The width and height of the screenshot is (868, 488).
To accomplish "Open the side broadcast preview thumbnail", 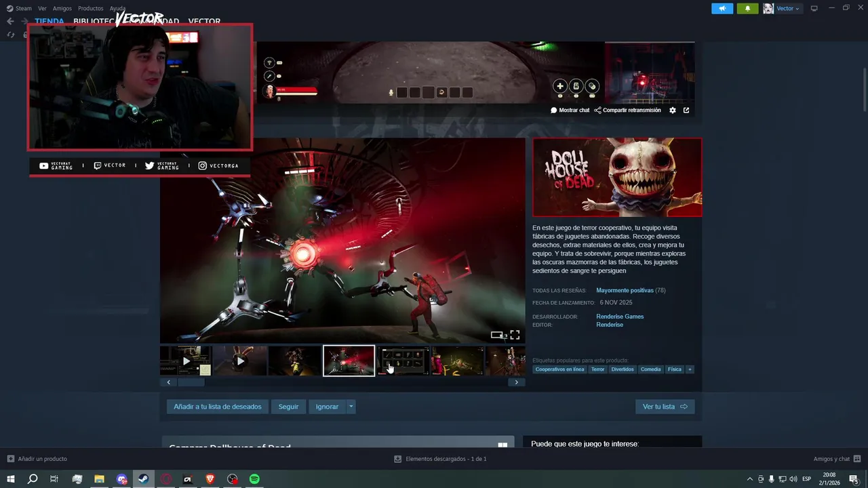I will [x=650, y=73].
